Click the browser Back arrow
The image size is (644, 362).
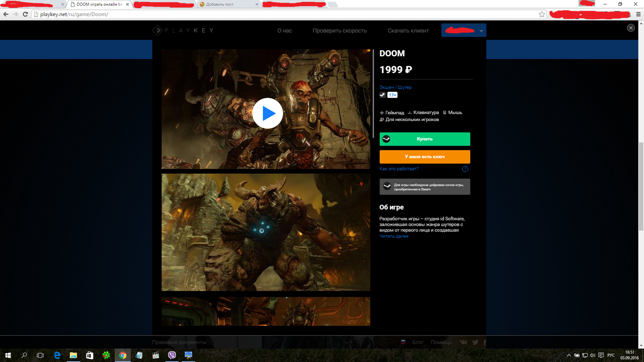(x=6, y=14)
